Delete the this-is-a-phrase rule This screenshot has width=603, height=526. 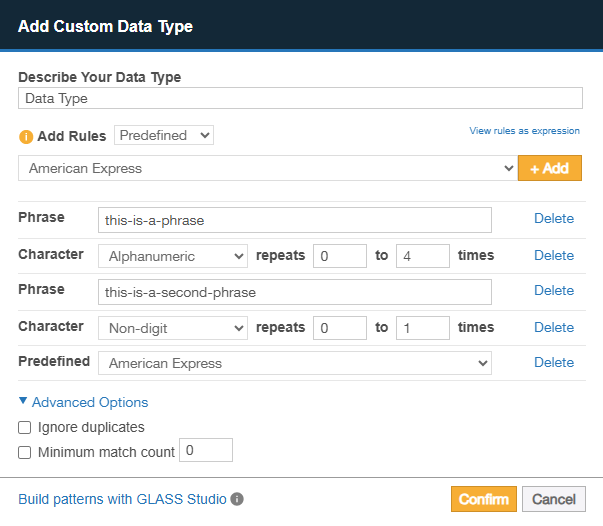click(x=553, y=219)
